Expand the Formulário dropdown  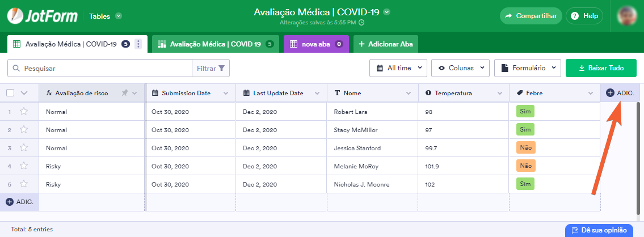click(528, 68)
